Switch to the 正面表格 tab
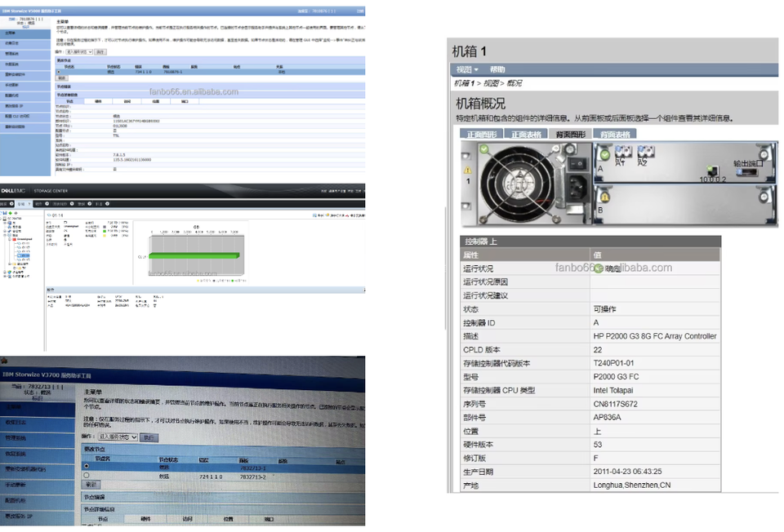The image size is (784, 532). click(526, 135)
